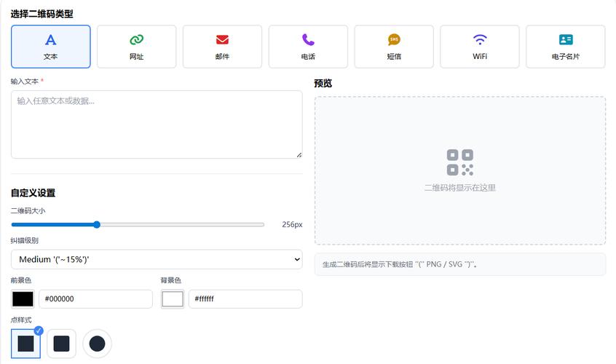Pick the 短信 SMS QR type
616x364 pixels.
(x=394, y=47)
